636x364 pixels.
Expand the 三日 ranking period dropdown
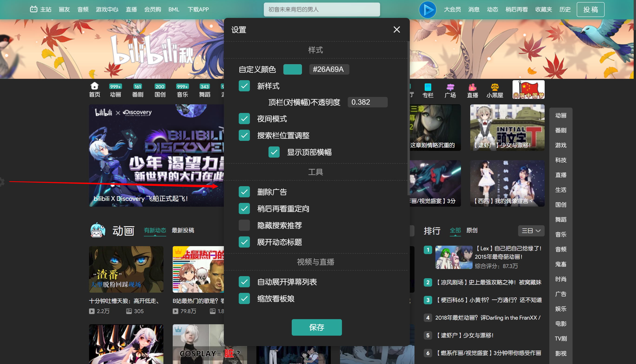pos(531,231)
